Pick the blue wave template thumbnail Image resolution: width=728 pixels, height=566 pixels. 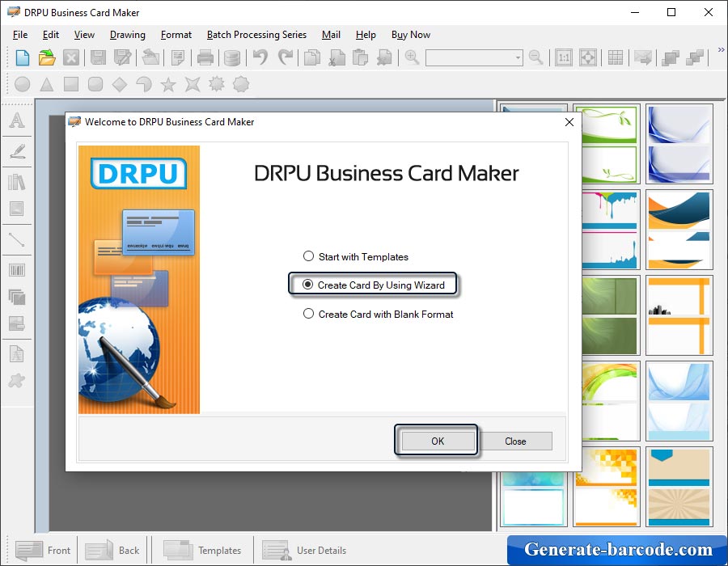(x=679, y=144)
